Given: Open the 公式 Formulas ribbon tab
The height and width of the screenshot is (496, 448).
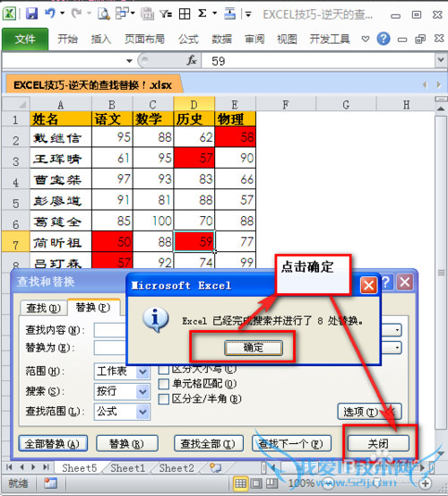Looking at the screenshot, I should tap(189, 39).
